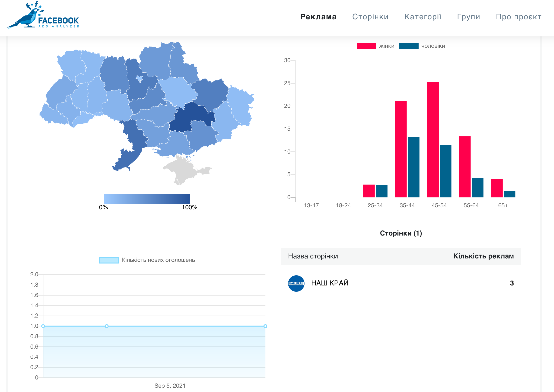Open the Реклама menu item
Screen dimensions: 554x392
(318, 17)
